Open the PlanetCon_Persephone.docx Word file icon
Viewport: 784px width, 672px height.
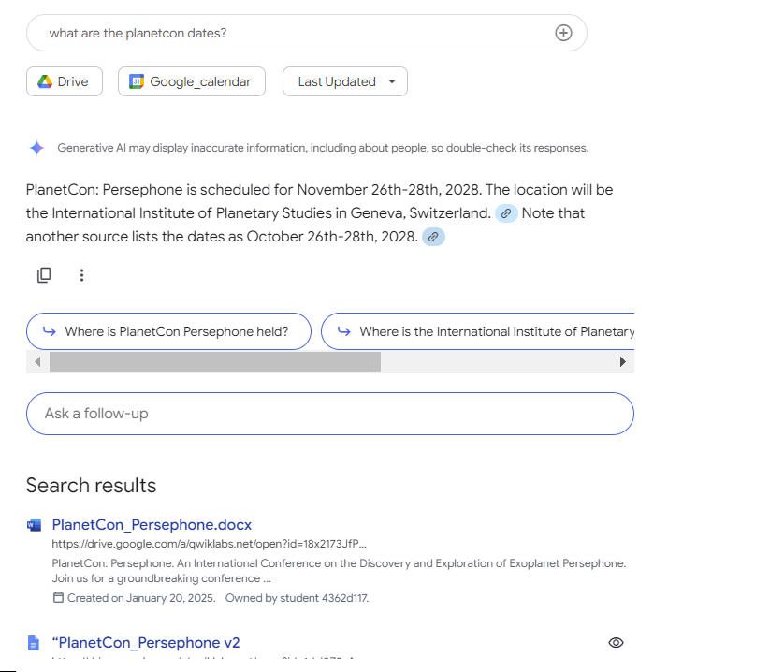pos(35,524)
